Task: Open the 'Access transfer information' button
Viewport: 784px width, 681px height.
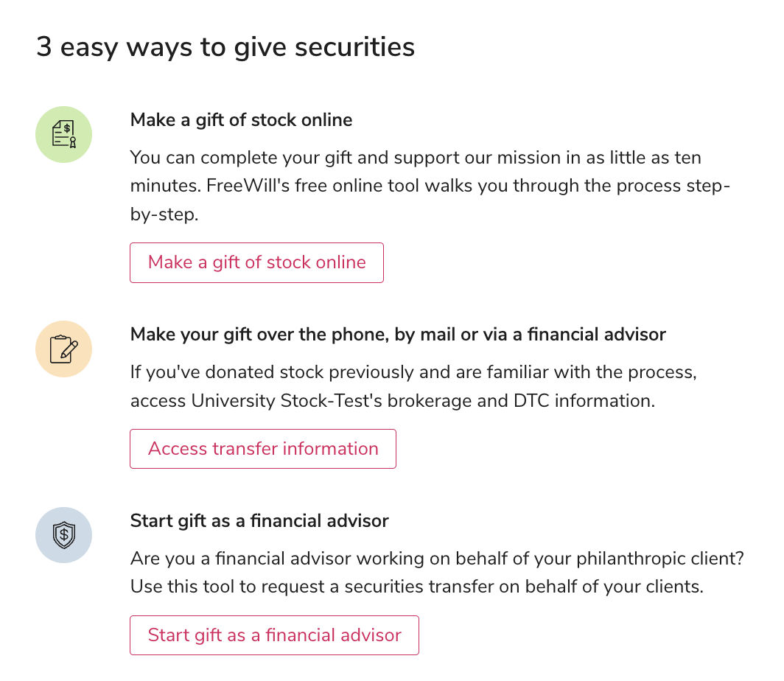Action: point(263,449)
